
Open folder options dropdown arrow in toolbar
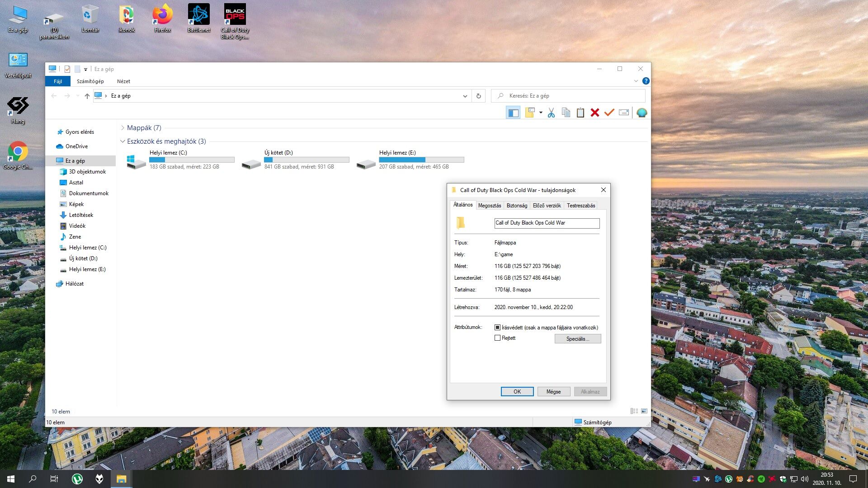(x=541, y=113)
